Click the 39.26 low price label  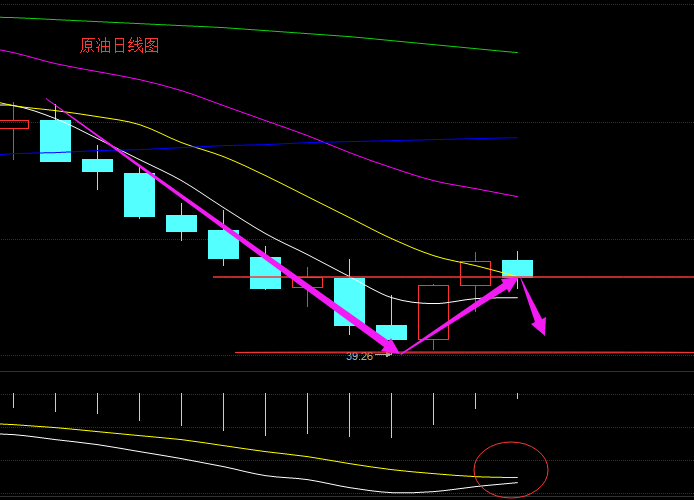pos(359,356)
